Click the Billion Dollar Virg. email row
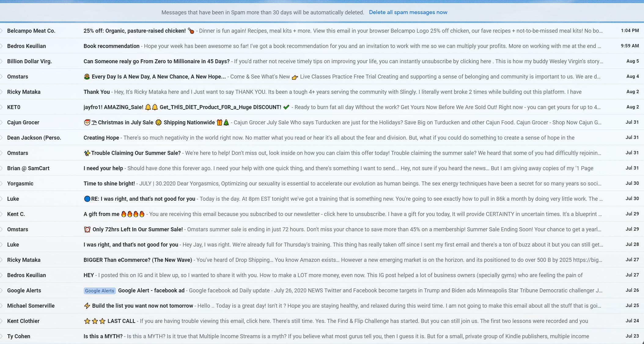The width and height of the screenshot is (644, 344). tap(322, 61)
